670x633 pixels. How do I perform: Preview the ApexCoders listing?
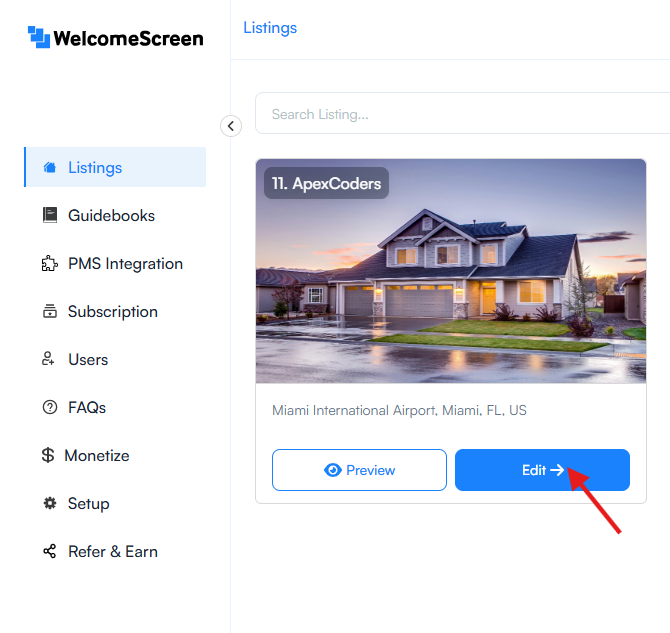tap(359, 470)
